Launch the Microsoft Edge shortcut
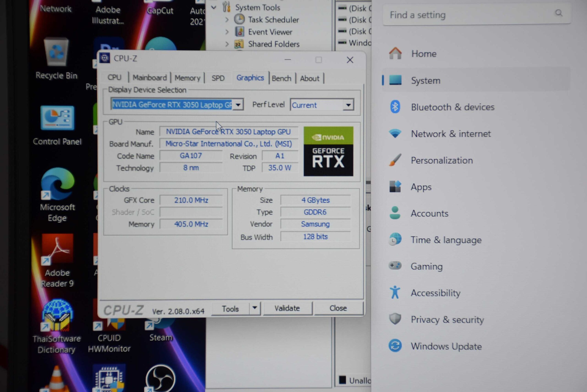587x392 pixels. pos(57,184)
